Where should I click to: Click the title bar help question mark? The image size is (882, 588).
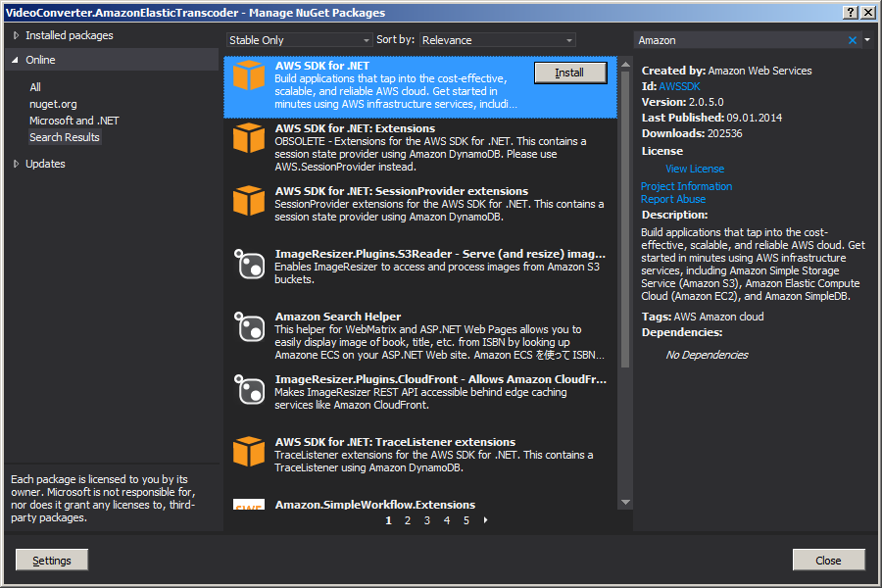pyautogui.click(x=849, y=11)
